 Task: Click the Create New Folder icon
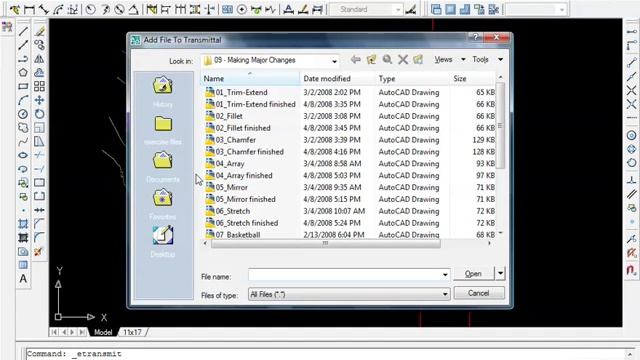point(418,60)
